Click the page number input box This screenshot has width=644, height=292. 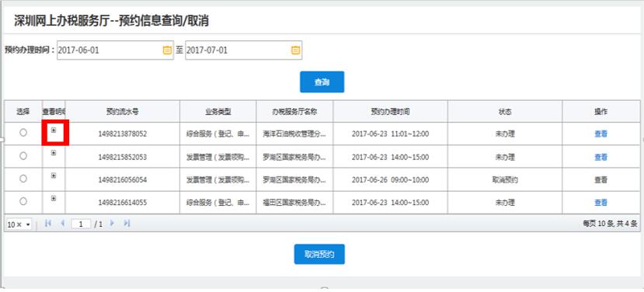pyautogui.click(x=81, y=224)
